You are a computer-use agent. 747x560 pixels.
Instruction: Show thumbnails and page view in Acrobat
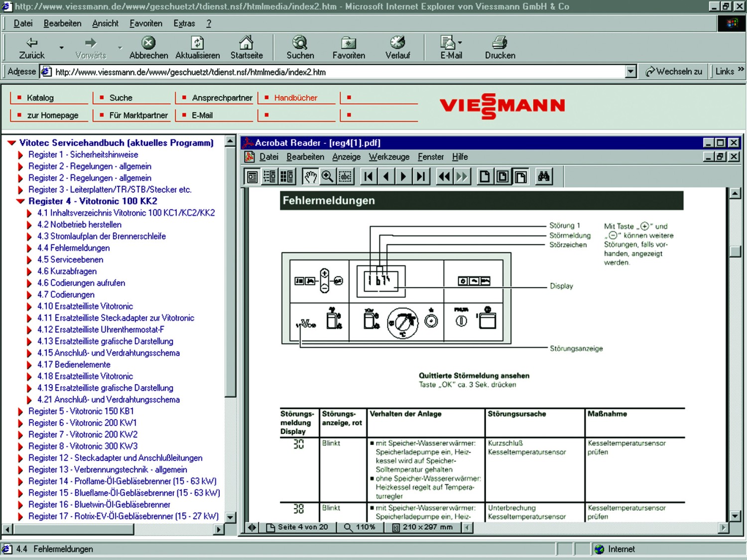click(287, 177)
